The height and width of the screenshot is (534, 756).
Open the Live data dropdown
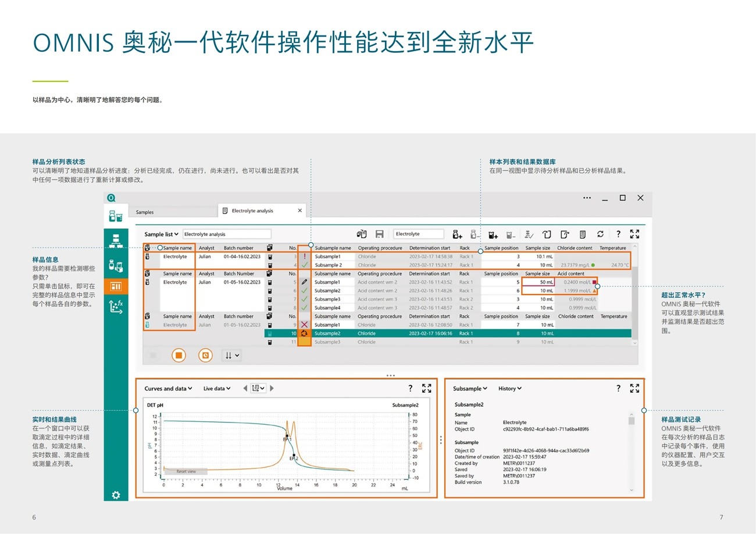point(216,388)
